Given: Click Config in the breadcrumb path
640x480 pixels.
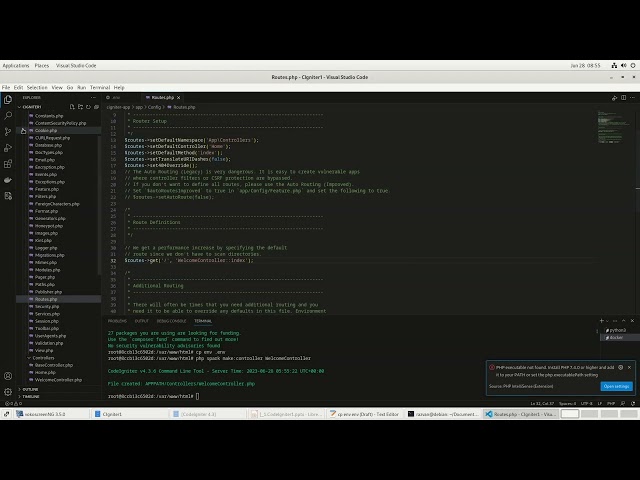Looking at the screenshot, I should tap(154, 107).
